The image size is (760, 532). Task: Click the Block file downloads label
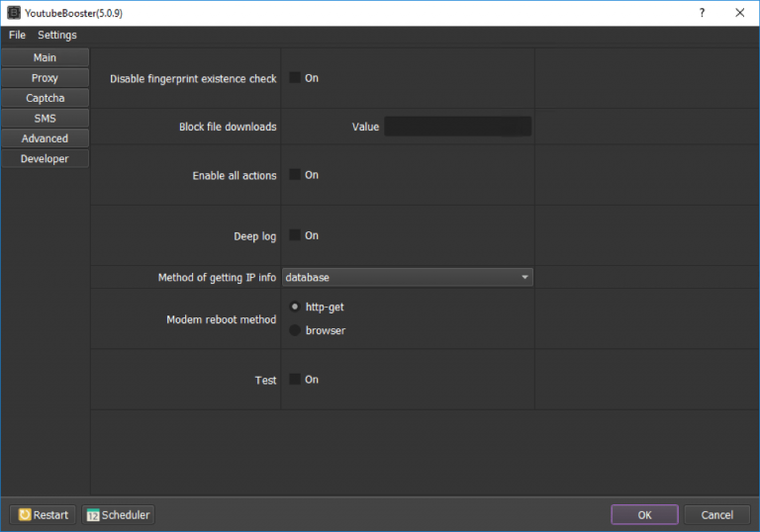[x=228, y=127]
